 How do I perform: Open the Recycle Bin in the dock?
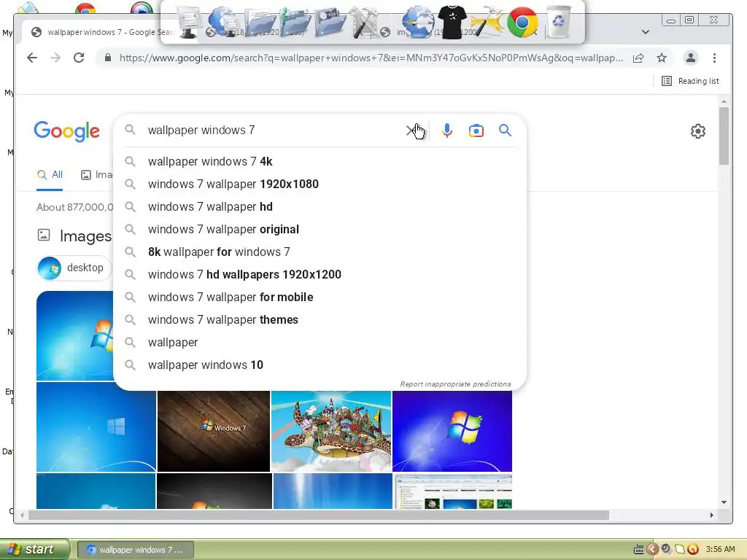click(x=558, y=21)
